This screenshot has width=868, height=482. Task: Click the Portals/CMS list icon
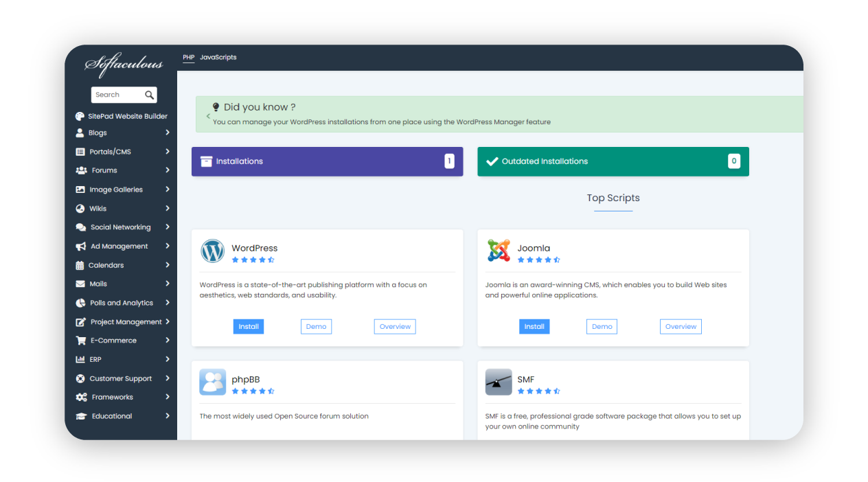pos(80,152)
